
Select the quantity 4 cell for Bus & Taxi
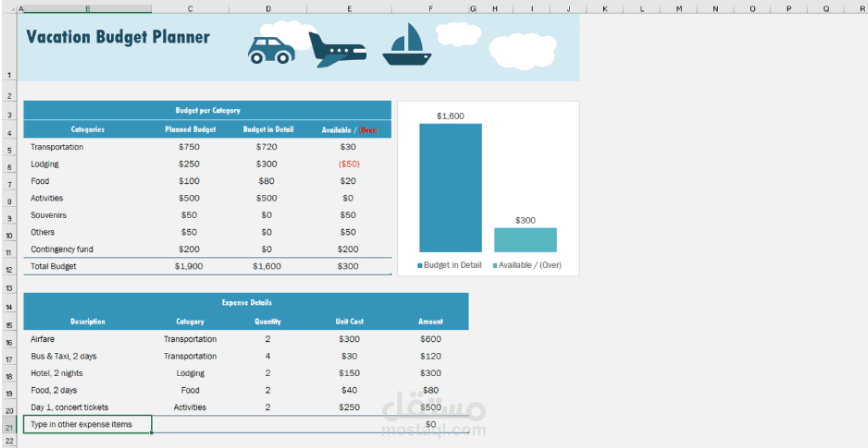click(268, 356)
